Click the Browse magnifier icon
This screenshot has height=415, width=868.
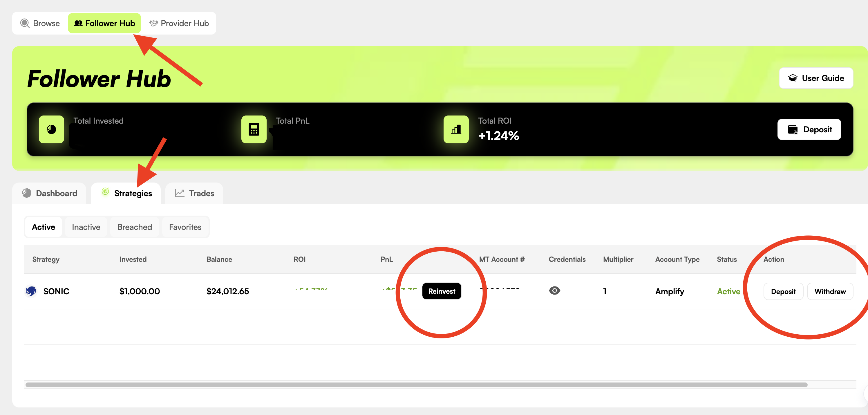[x=25, y=23]
